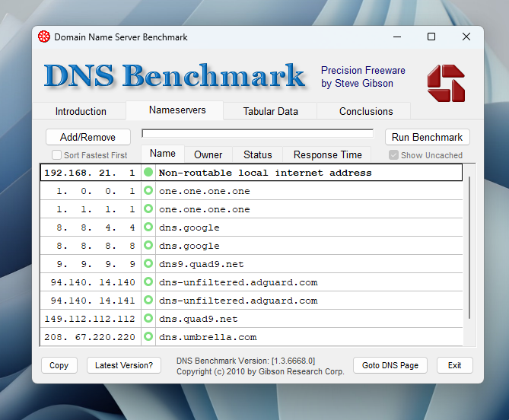Image resolution: width=509 pixels, height=420 pixels.
Task: Start the test with Run Benchmark
Action: [427, 137]
